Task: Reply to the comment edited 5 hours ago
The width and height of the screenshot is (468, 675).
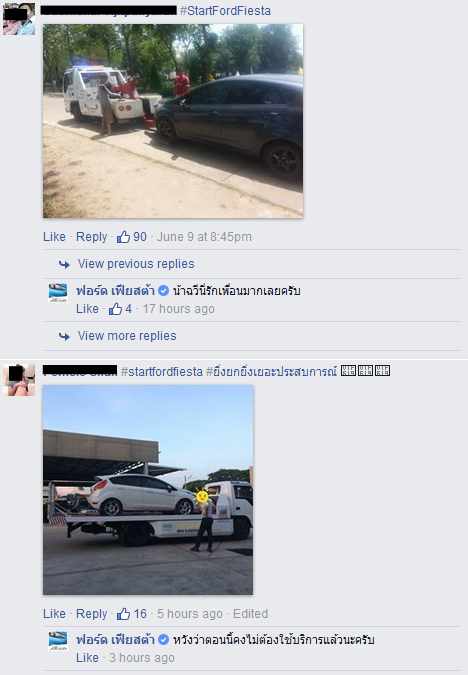Action: 92,614
